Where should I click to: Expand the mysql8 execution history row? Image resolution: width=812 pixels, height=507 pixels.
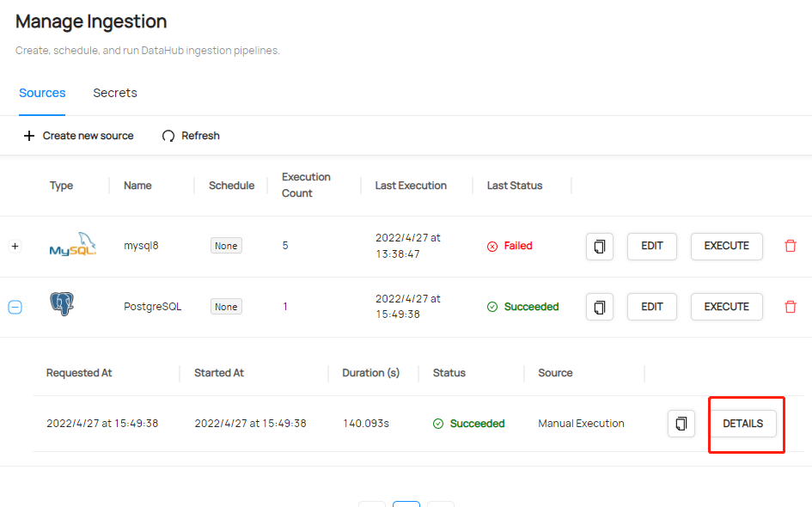[15, 246]
